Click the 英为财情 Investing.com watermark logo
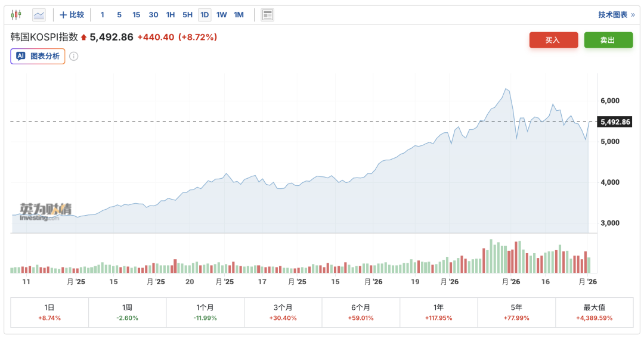This screenshot has width=644, height=339. pyautogui.click(x=45, y=212)
